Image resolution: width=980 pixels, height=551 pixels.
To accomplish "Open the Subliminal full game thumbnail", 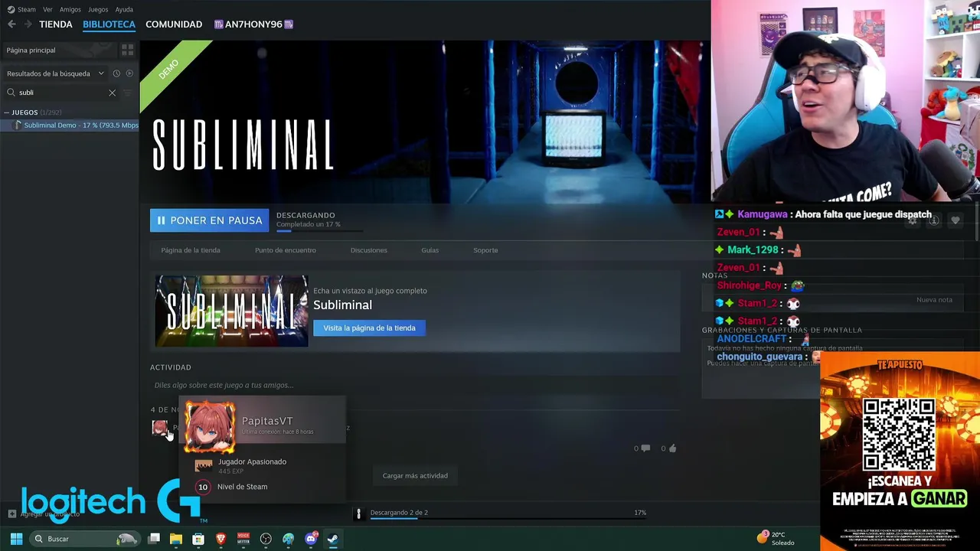I will click(x=232, y=311).
